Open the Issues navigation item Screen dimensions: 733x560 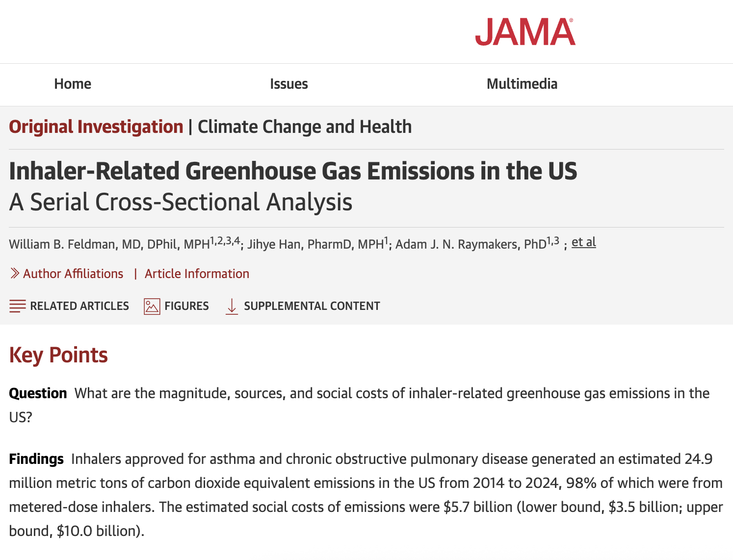tap(288, 84)
